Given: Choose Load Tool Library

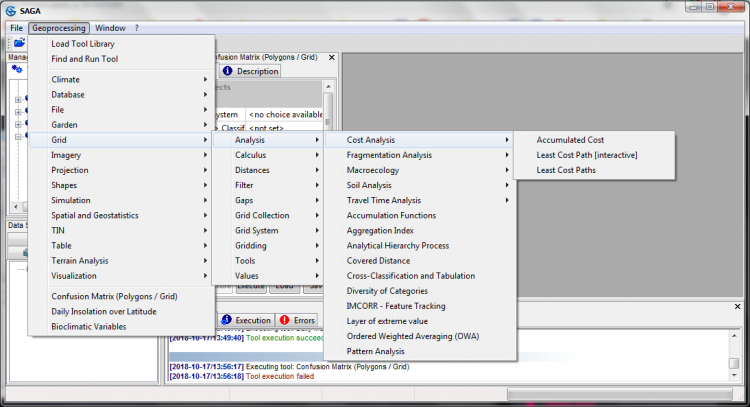Looking at the screenshot, I should pyautogui.click(x=121, y=44).
